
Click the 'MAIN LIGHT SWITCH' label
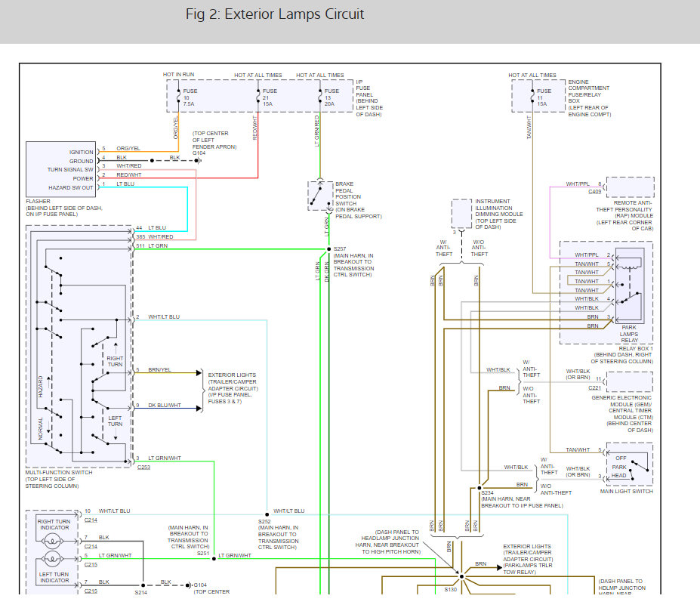click(x=626, y=491)
